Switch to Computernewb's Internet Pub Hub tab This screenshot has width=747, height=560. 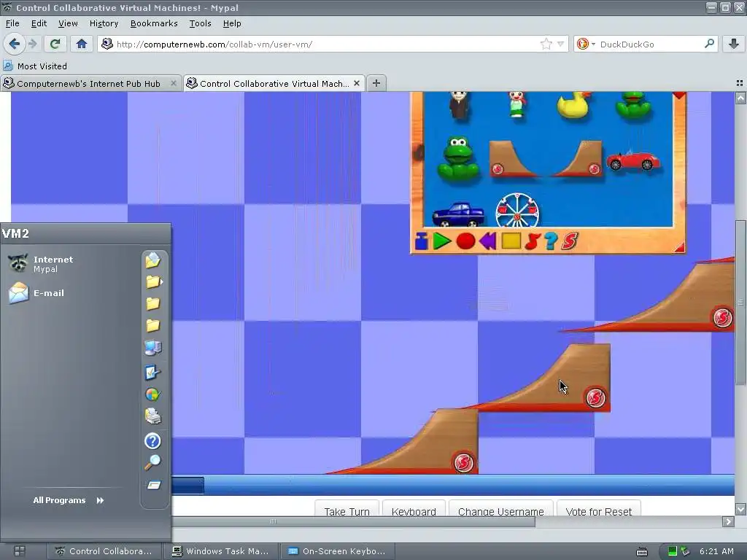click(91, 83)
